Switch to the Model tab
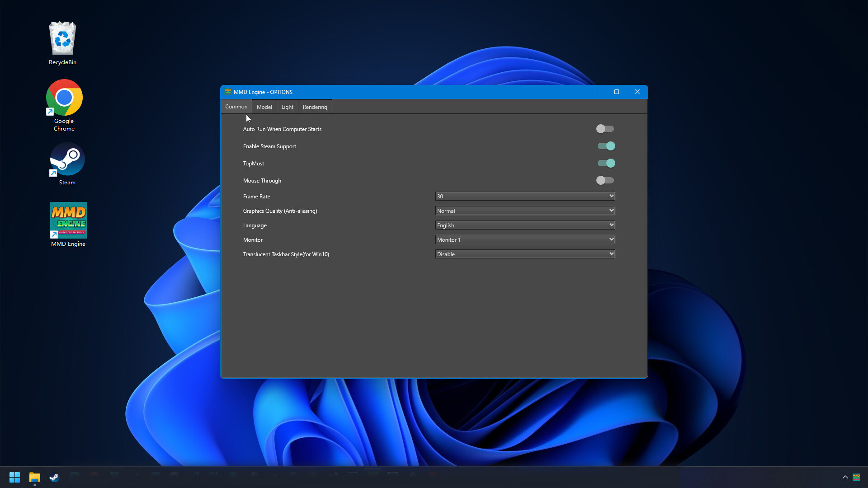The width and height of the screenshot is (868, 488). pos(264,107)
